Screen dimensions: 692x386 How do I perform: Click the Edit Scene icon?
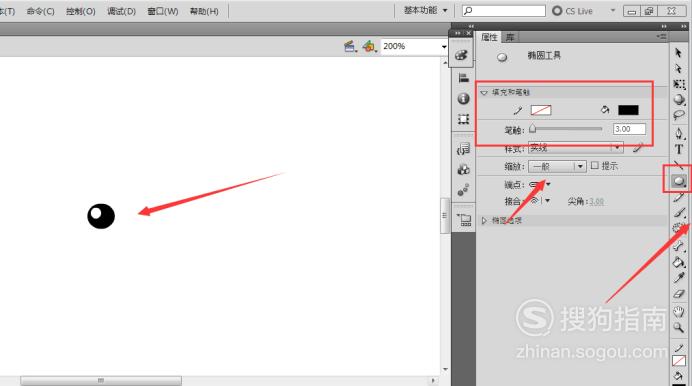click(x=350, y=46)
